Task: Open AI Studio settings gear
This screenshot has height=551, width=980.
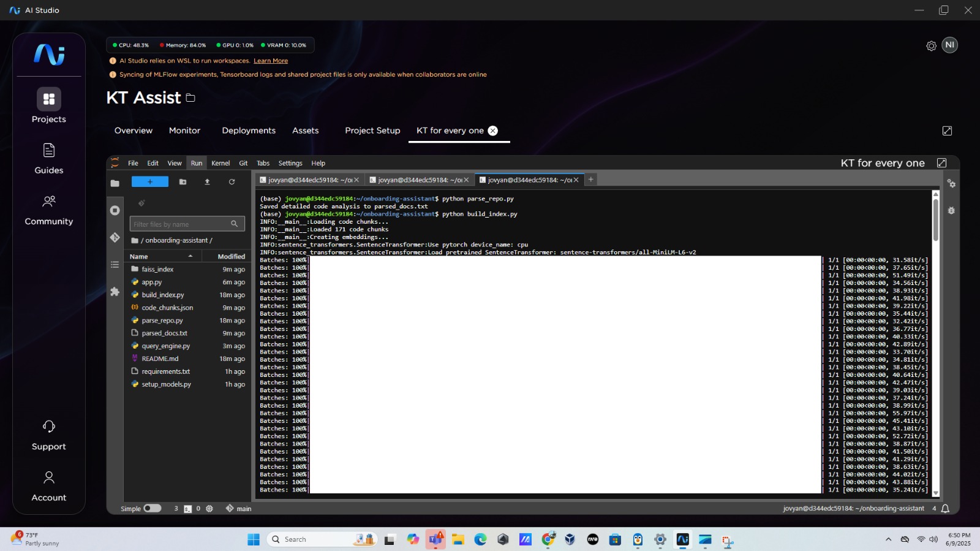Action: pyautogui.click(x=931, y=46)
